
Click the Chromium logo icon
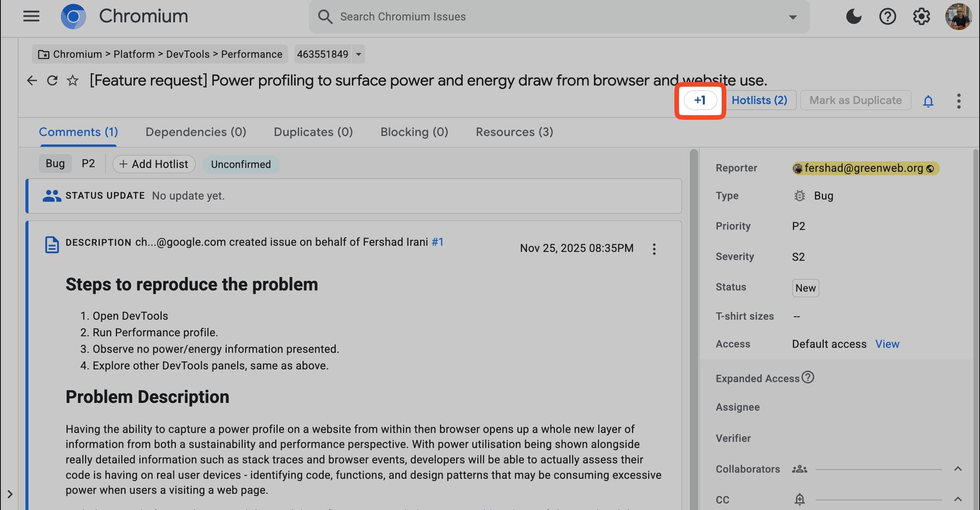(73, 16)
